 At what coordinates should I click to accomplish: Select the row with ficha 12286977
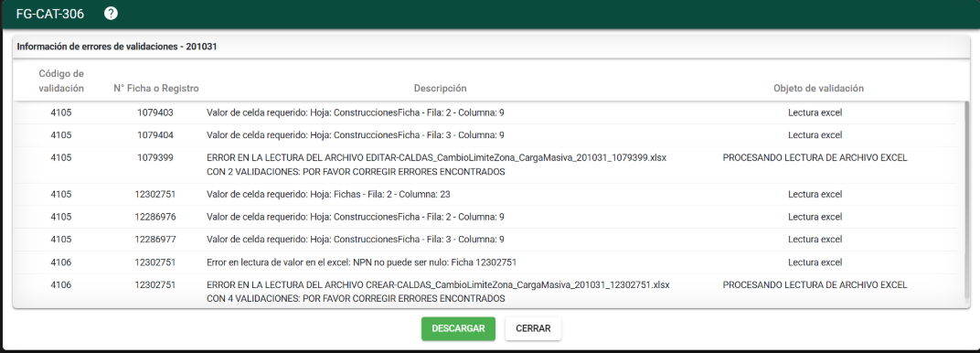click(485, 240)
